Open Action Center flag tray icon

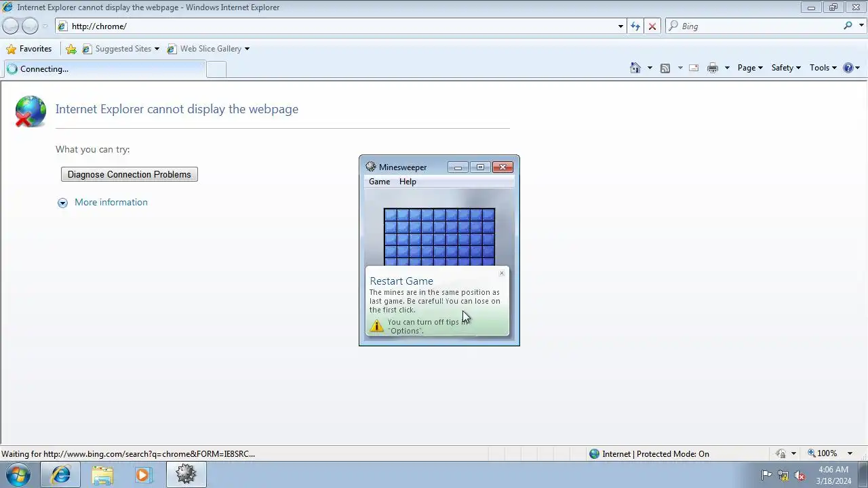tap(766, 475)
